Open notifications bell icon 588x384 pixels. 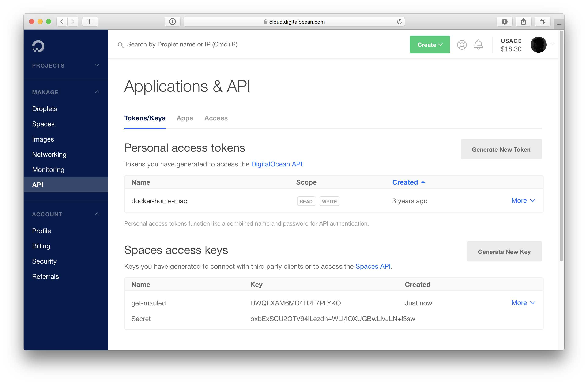pyautogui.click(x=478, y=45)
